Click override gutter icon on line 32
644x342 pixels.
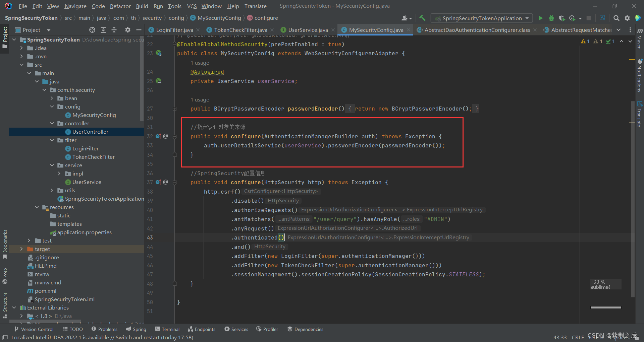(x=158, y=136)
